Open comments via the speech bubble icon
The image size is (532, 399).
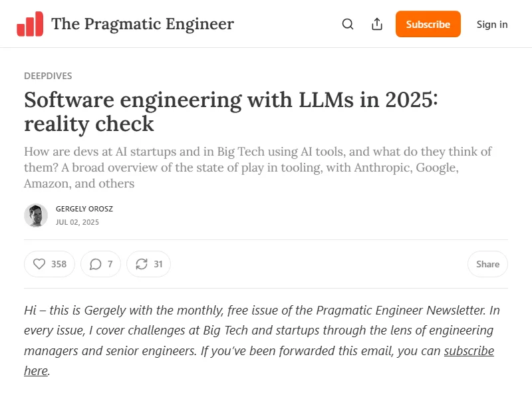[x=96, y=264]
